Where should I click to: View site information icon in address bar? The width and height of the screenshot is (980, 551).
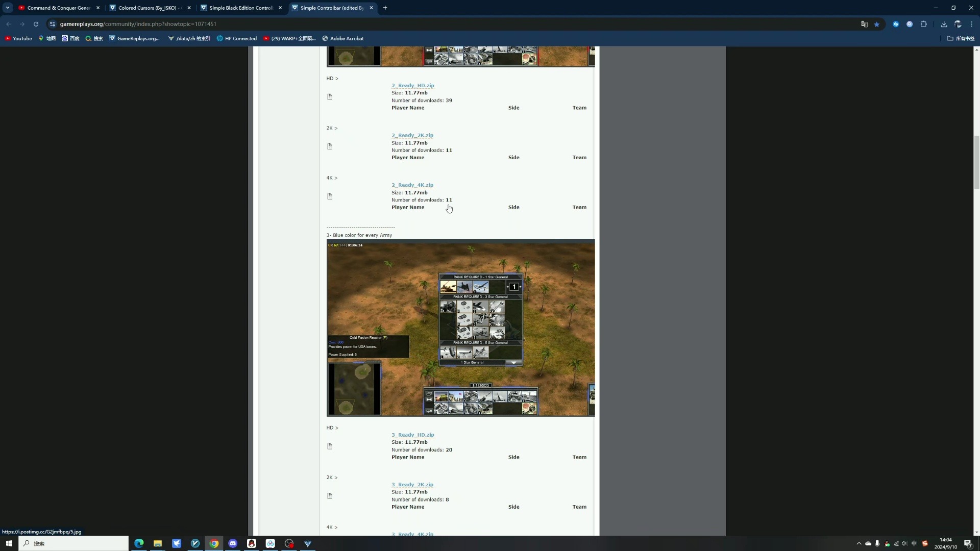pyautogui.click(x=52, y=24)
